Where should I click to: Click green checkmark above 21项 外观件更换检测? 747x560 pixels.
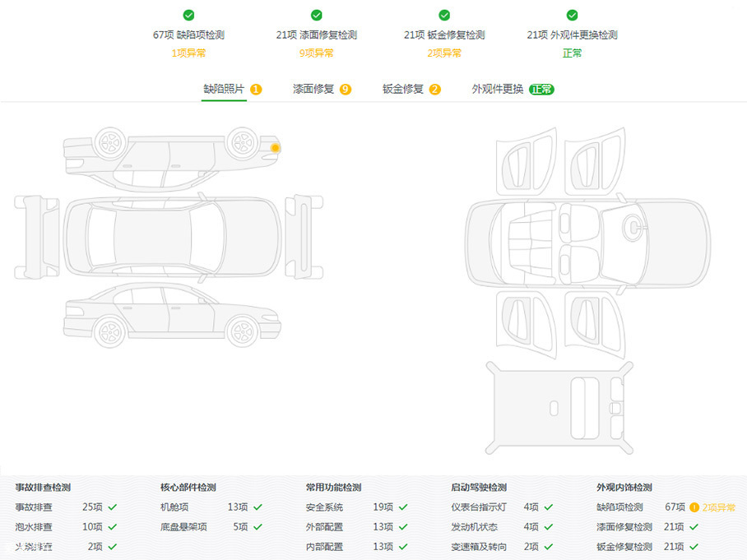point(572,15)
